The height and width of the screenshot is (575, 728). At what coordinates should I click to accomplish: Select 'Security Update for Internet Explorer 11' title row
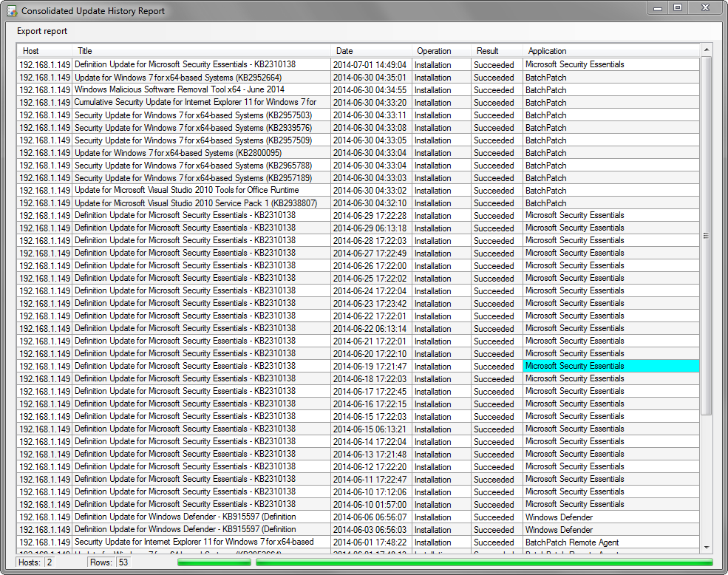tap(201, 542)
